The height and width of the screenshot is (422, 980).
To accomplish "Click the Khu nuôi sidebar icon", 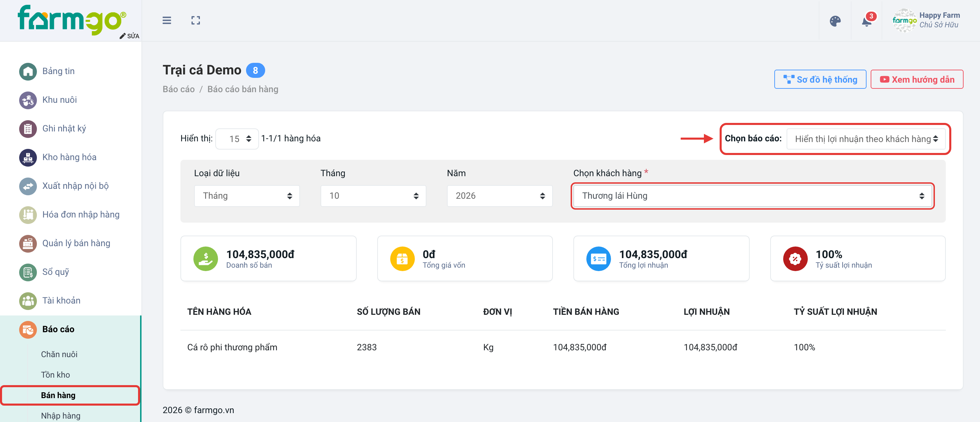I will pyautogui.click(x=28, y=100).
